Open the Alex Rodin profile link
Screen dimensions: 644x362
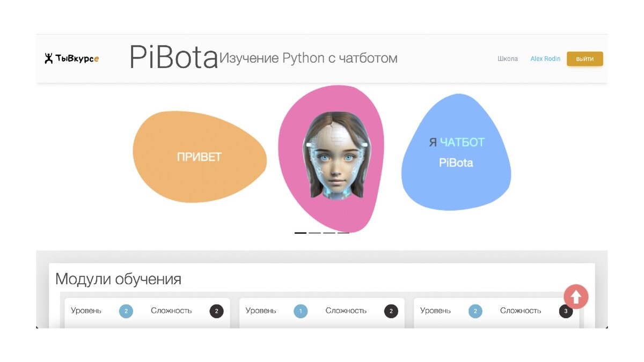pos(545,59)
